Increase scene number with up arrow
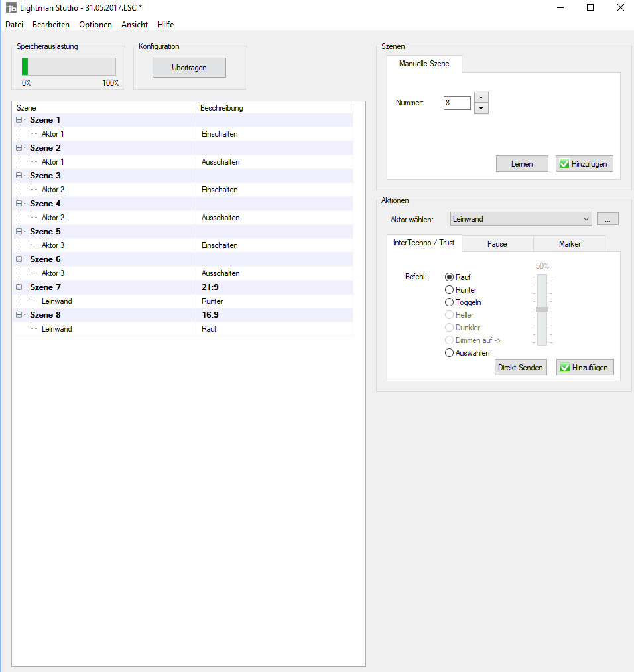 [x=482, y=98]
